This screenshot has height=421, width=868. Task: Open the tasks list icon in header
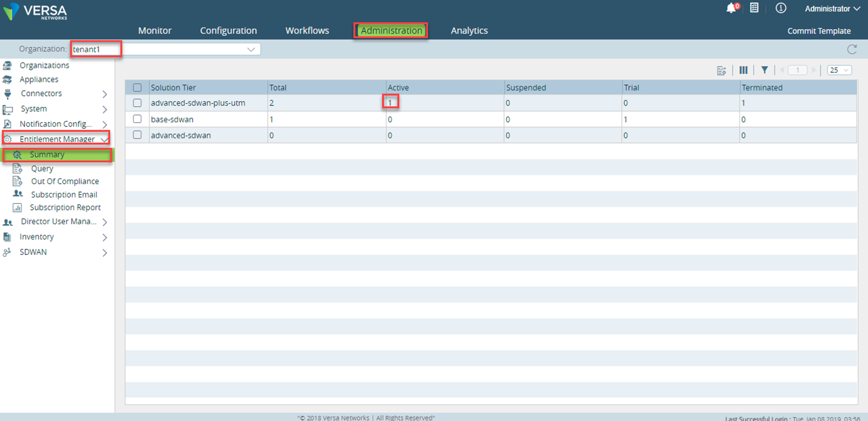tap(754, 8)
